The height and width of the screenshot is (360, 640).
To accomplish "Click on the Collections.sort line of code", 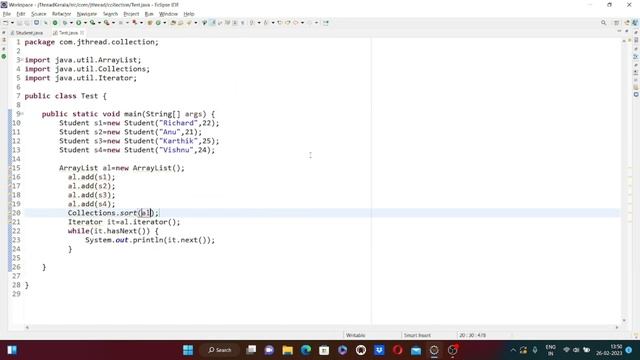I will point(113,213).
